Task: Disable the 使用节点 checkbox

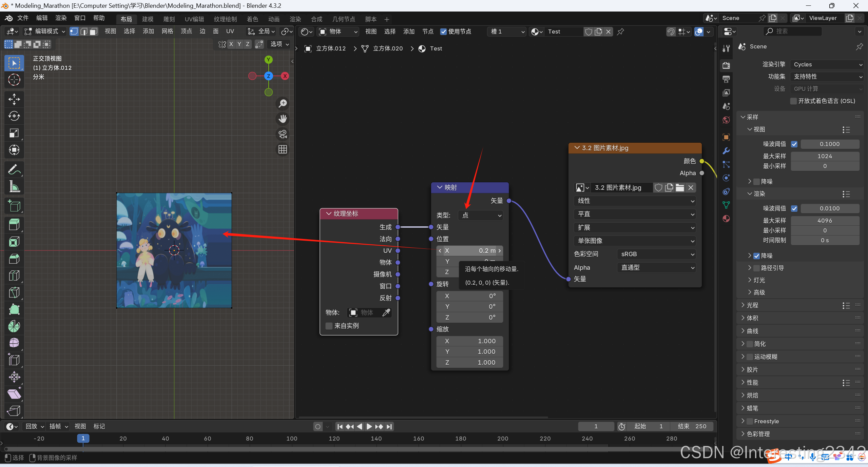Action: 443,32
